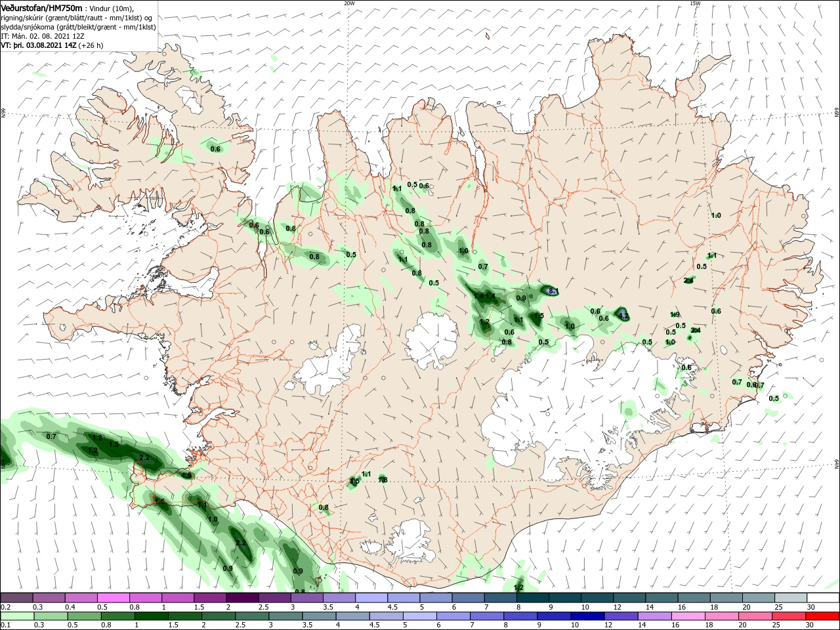Pick the lightest green 0.1–0.3 rain swatch

[16, 616]
